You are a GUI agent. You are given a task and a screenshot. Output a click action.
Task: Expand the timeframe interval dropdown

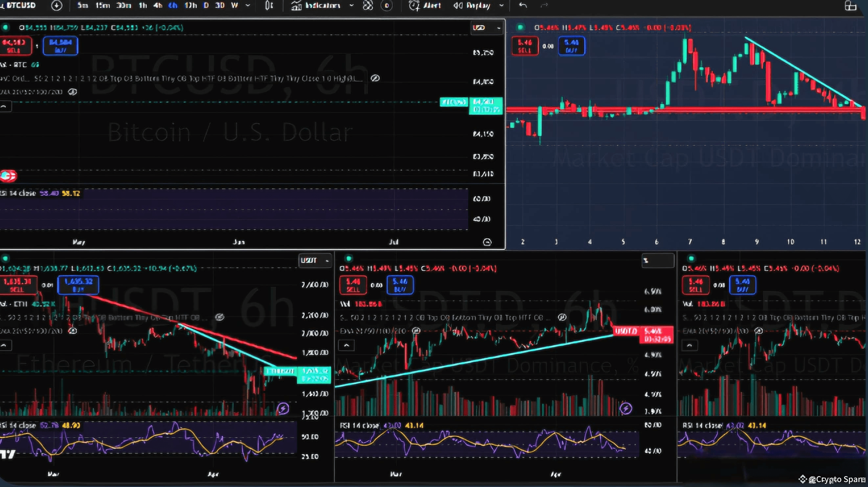pyautogui.click(x=248, y=5)
